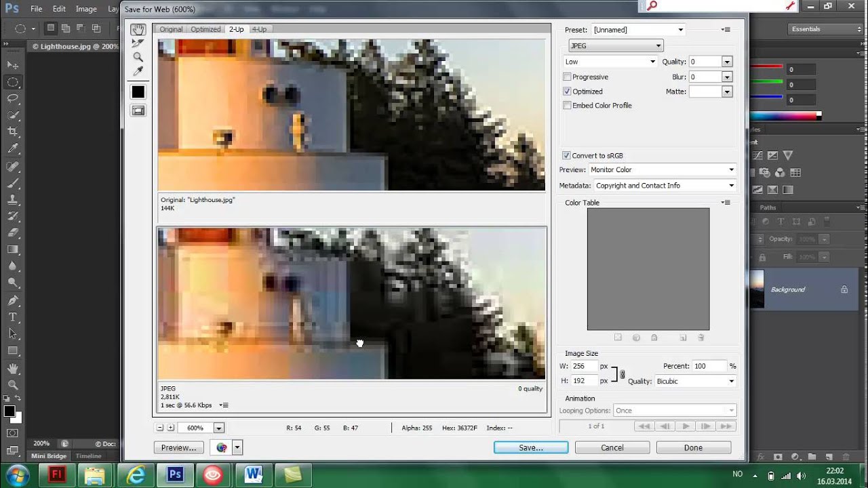Click the Preview... button

click(179, 447)
